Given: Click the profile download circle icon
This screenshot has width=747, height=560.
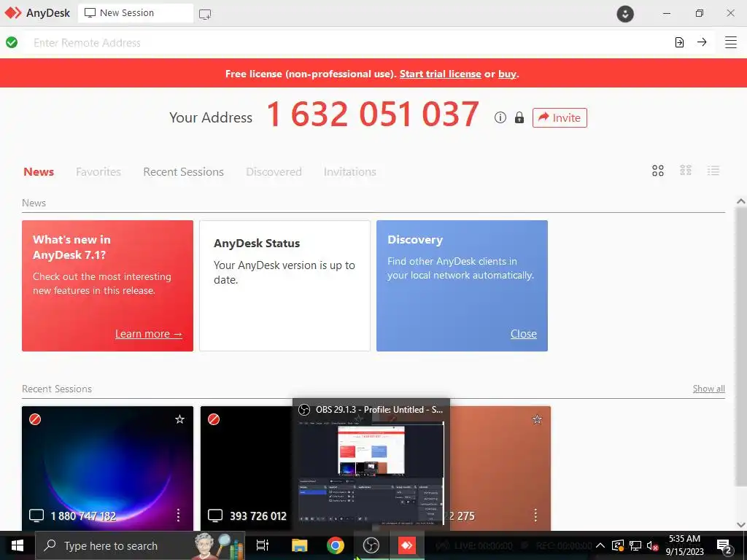Looking at the screenshot, I should 625,13.
